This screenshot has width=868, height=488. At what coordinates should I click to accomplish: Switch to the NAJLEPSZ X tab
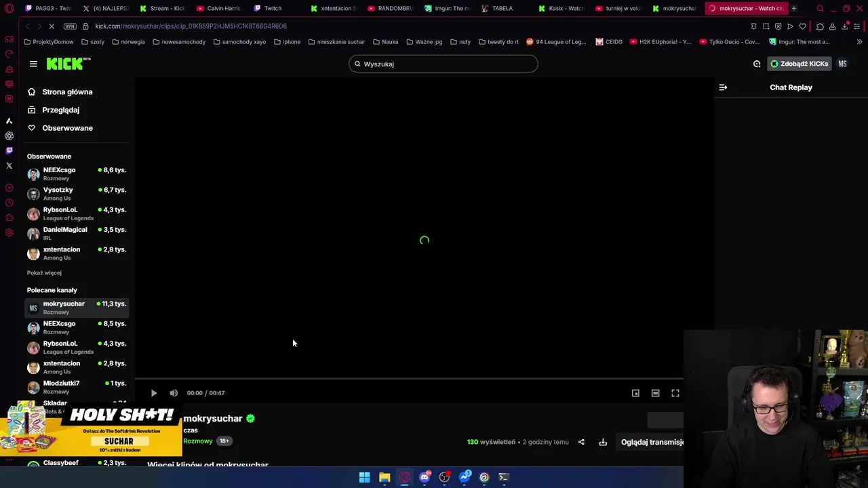tap(106, 8)
